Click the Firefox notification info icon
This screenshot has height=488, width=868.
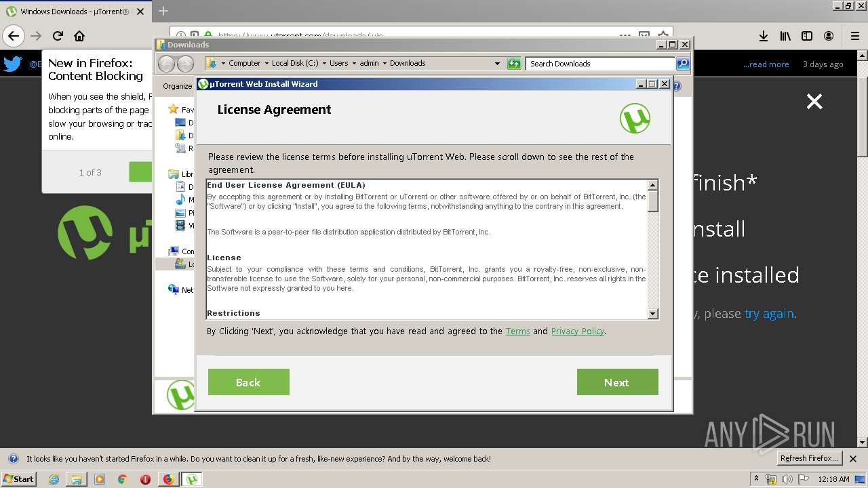pyautogui.click(x=13, y=459)
